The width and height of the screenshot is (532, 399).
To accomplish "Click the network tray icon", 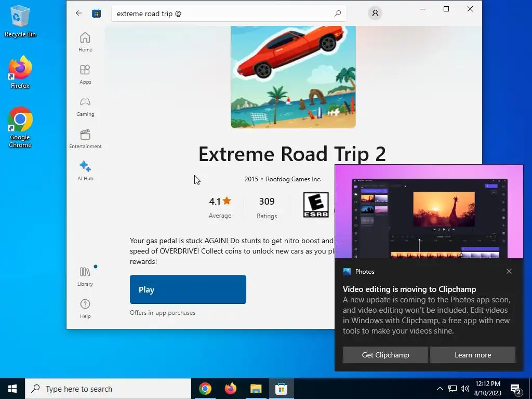I will [x=453, y=389].
